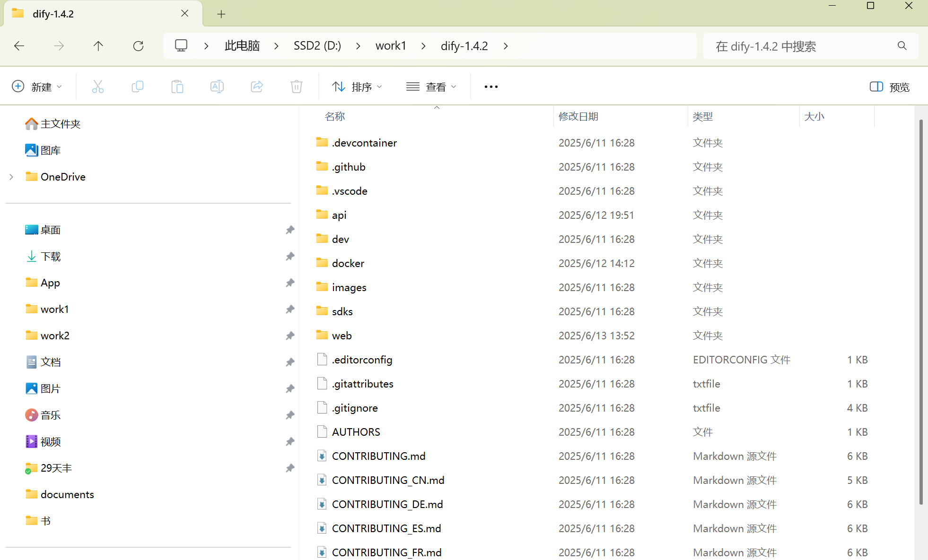The height and width of the screenshot is (560, 928).
Task: Click the Share icon in toolbar
Action: point(256,86)
